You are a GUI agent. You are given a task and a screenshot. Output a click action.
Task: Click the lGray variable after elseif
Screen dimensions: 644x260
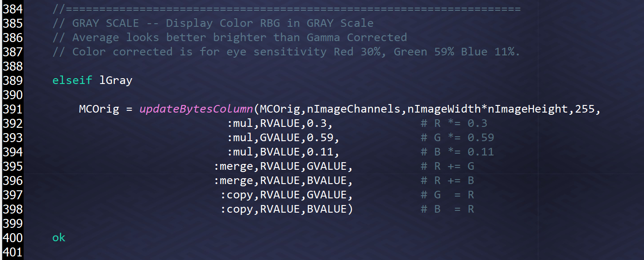(x=116, y=80)
